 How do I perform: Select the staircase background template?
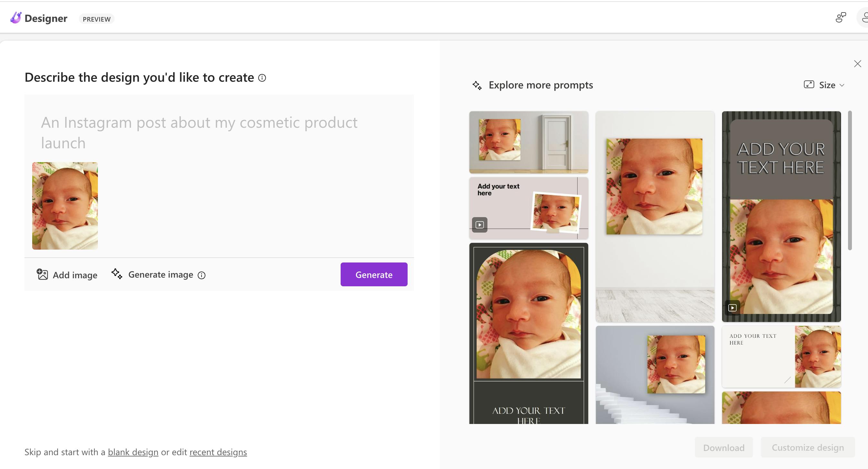655,374
